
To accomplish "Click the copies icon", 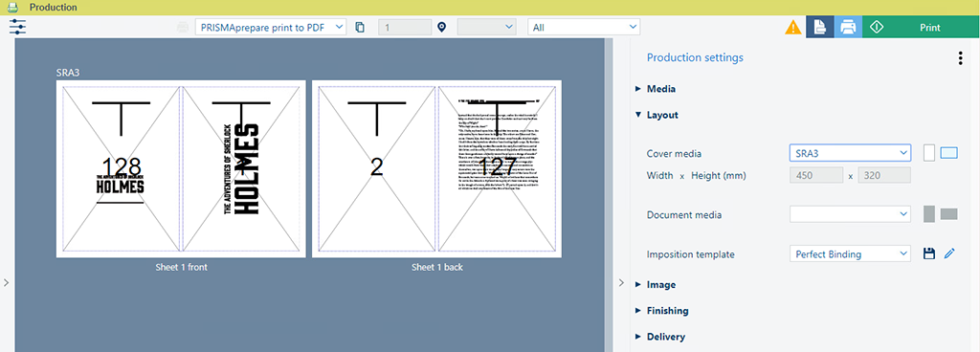I will point(360,28).
